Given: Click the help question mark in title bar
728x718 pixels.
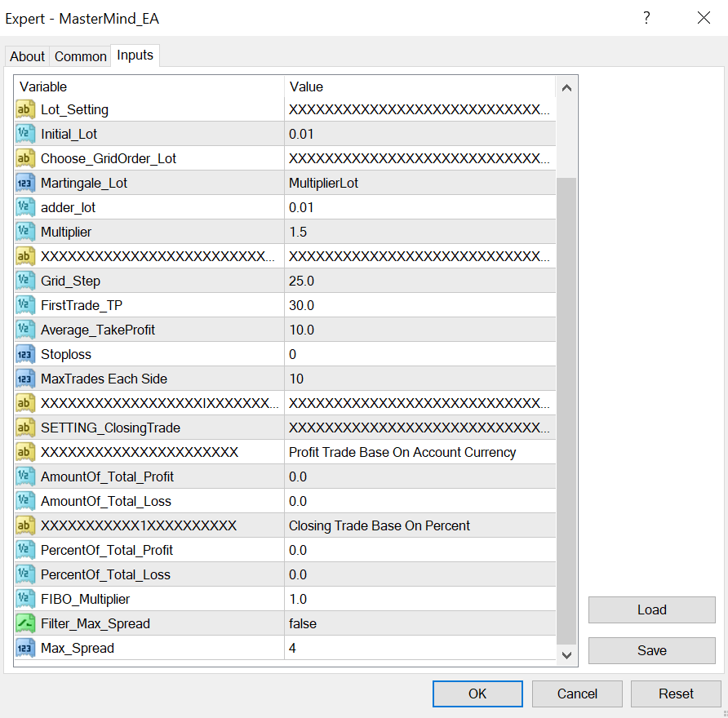Looking at the screenshot, I should (x=646, y=18).
